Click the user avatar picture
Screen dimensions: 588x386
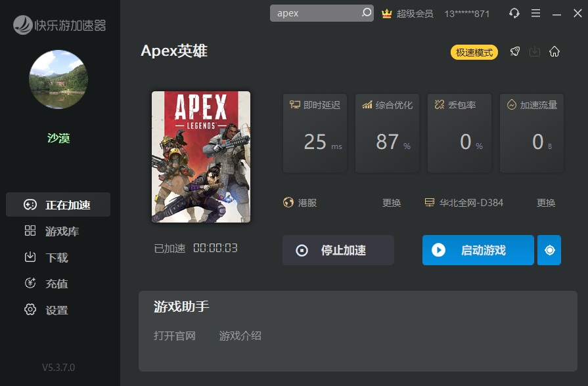[58, 79]
